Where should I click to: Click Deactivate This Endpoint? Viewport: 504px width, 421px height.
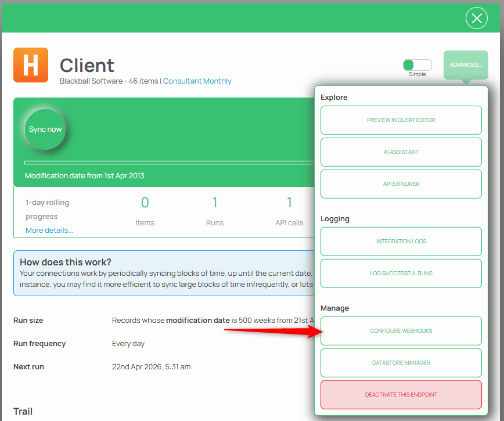(x=401, y=395)
